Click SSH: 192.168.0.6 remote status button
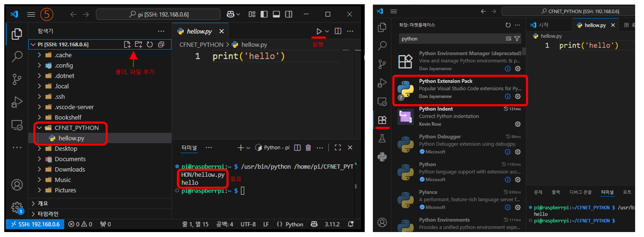644x237 pixels. [35, 224]
